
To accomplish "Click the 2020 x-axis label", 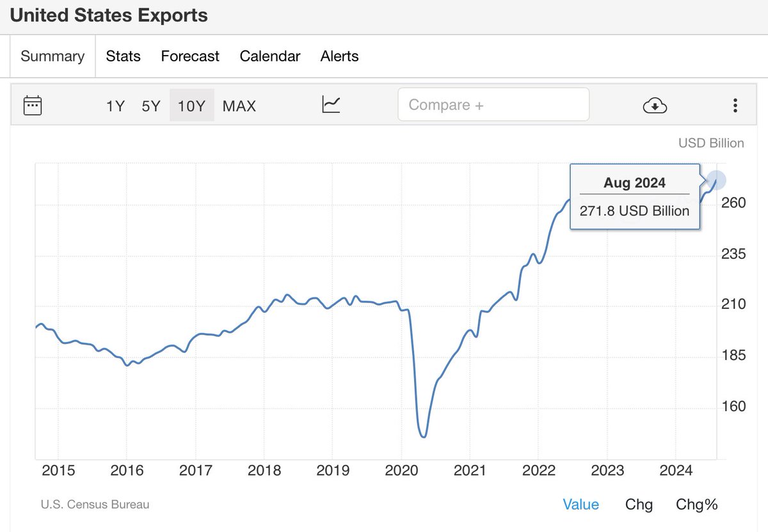I will (401, 471).
